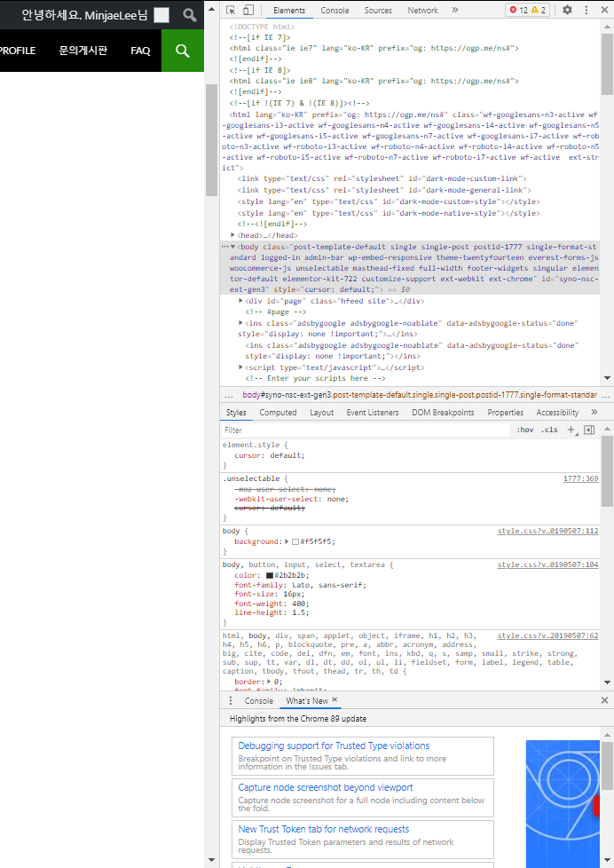This screenshot has height=868, width=614.
Task: Expand the script text/javascript node
Action: [x=240, y=367]
